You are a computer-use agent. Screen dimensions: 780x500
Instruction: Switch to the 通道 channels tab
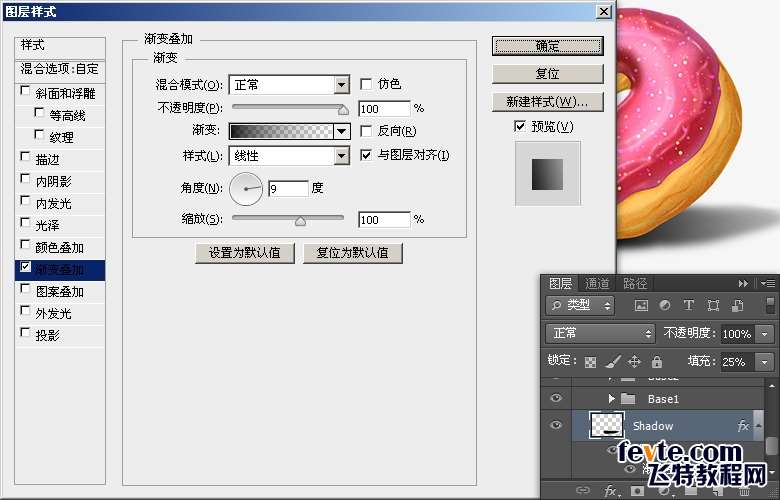click(x=597, y=283)
